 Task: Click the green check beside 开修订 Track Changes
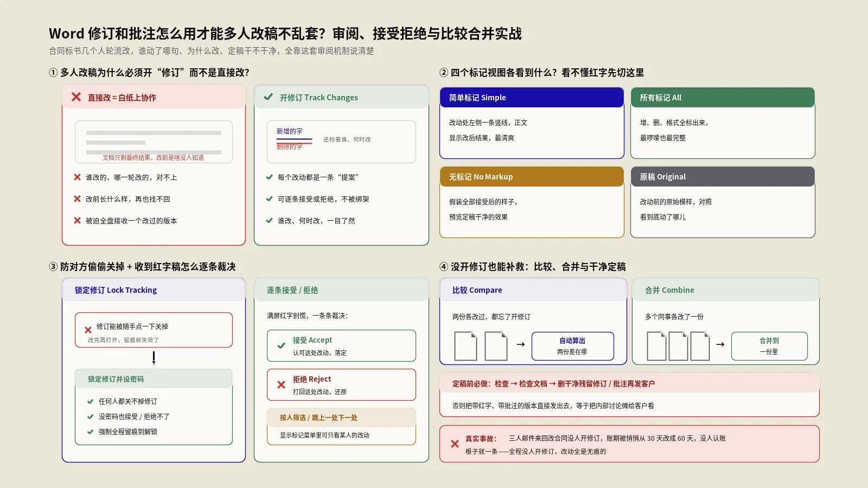tap(268, 97)
